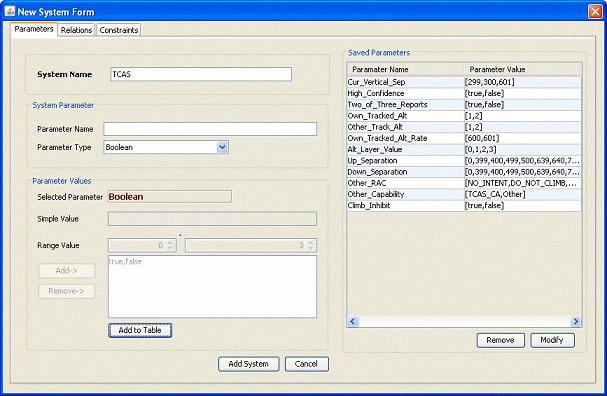Select the High_Confidence parameter row

[464, 93]
